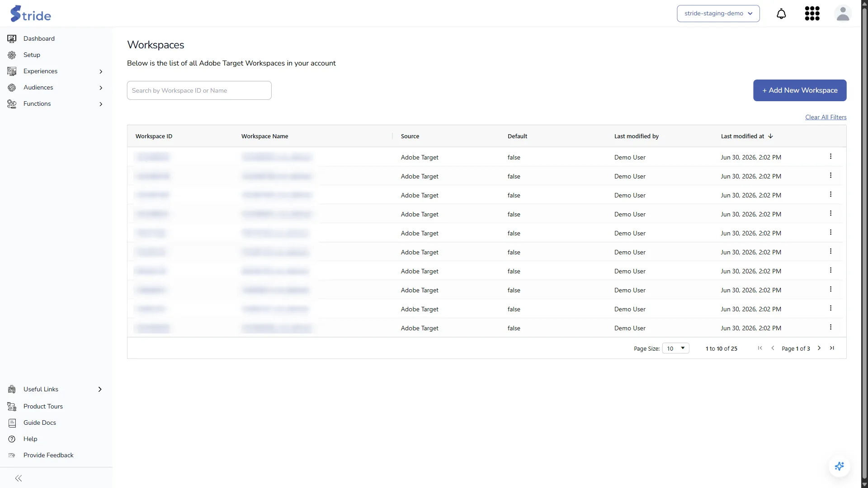Click the Setup gear icon

click(12, 55)
